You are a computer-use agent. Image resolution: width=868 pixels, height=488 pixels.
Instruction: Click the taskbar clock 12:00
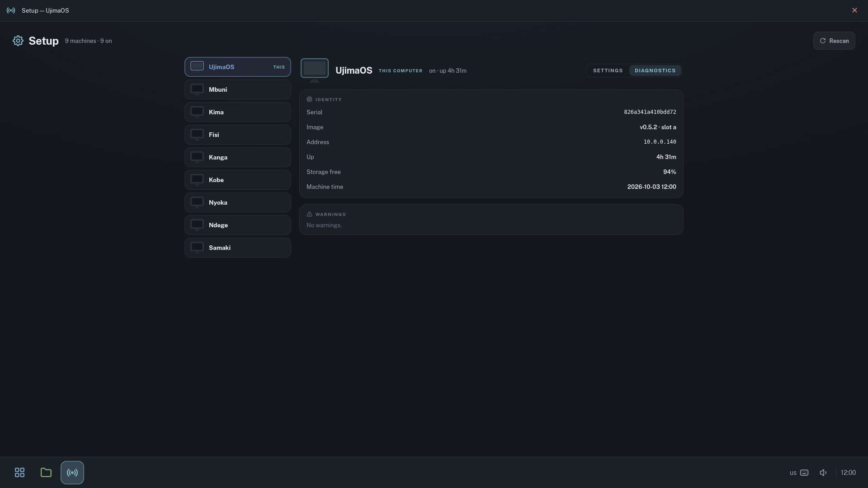[848, 473]
